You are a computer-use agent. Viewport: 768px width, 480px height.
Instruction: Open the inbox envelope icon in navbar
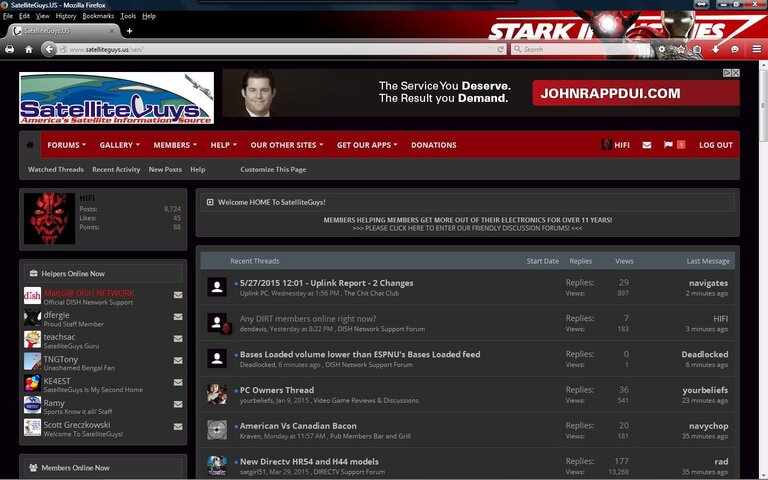[x=647, y=145]
